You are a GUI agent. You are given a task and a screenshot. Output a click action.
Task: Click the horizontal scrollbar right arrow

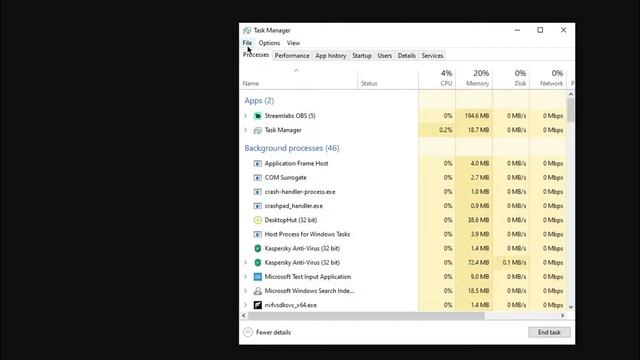pos(562,316)
